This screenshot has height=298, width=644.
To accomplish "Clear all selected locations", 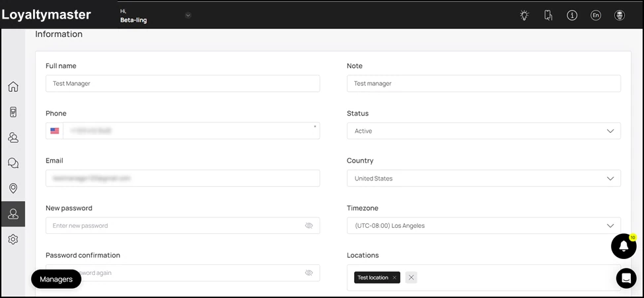I will (x=411, y=278).
